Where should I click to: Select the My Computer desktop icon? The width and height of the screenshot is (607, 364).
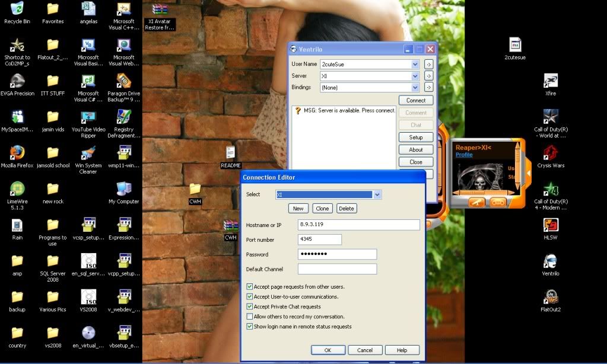coord(124,193)
